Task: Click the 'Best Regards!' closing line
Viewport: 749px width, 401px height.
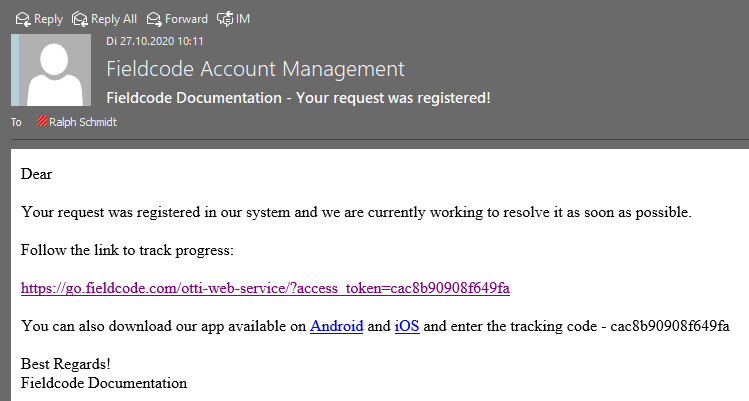Action: pyautogui.click(x=65, y=364)
